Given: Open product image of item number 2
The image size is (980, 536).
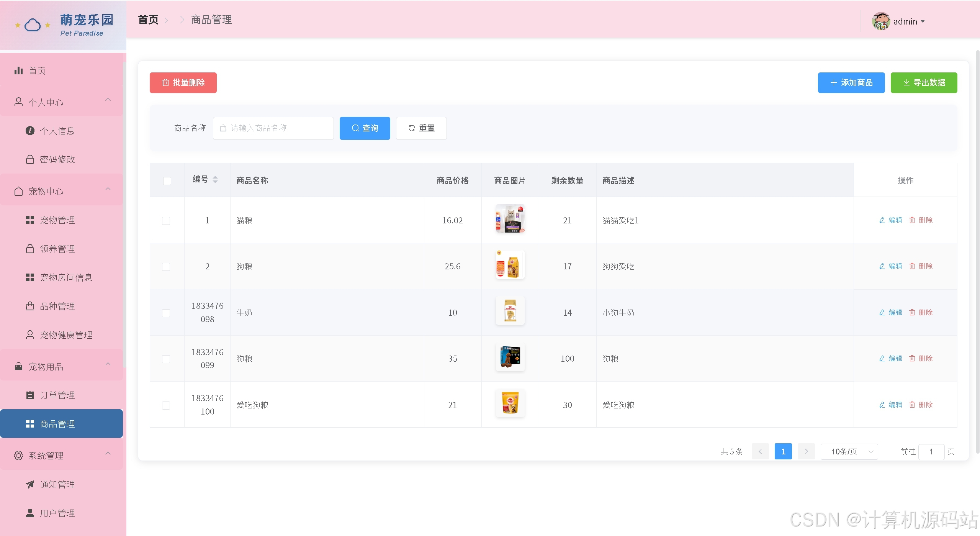Looking at the screenshot, I should point(510,265).
